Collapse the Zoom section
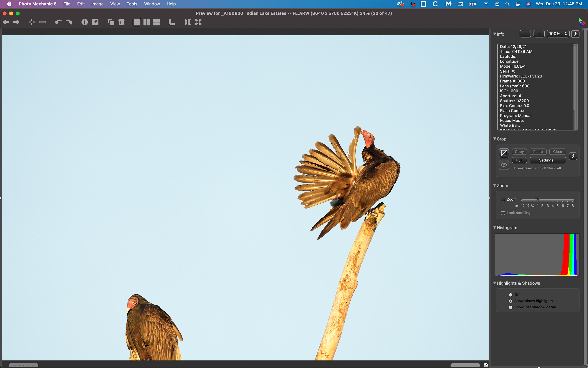This screenshot has width=588, height=368. tap(494, 185)
